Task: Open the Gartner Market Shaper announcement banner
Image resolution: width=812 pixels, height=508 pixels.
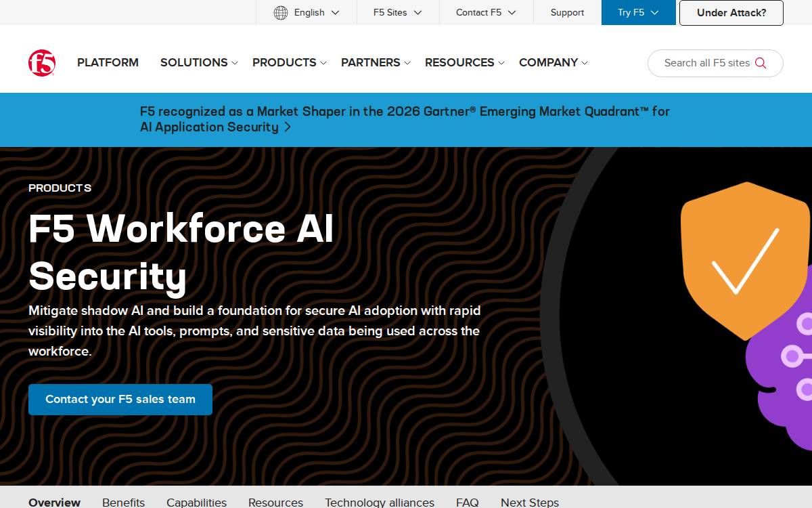Action: click(405, 119)
